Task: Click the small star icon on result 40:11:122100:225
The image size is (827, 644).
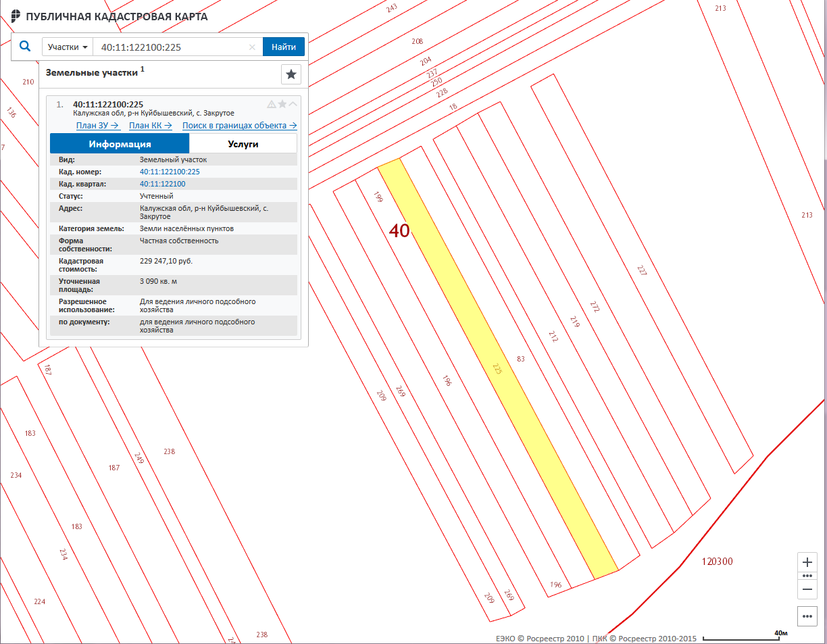Action: 282,104
